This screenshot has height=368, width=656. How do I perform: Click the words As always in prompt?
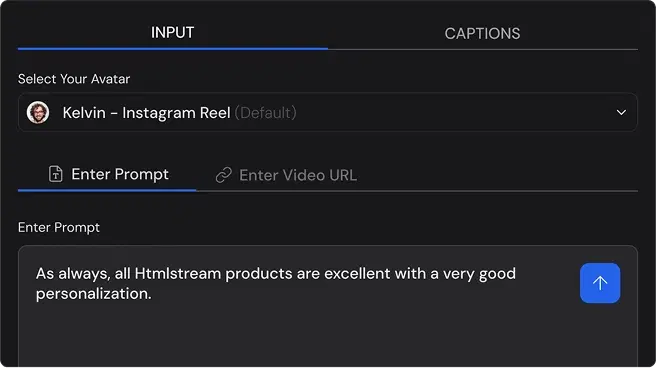click(73, 274)
